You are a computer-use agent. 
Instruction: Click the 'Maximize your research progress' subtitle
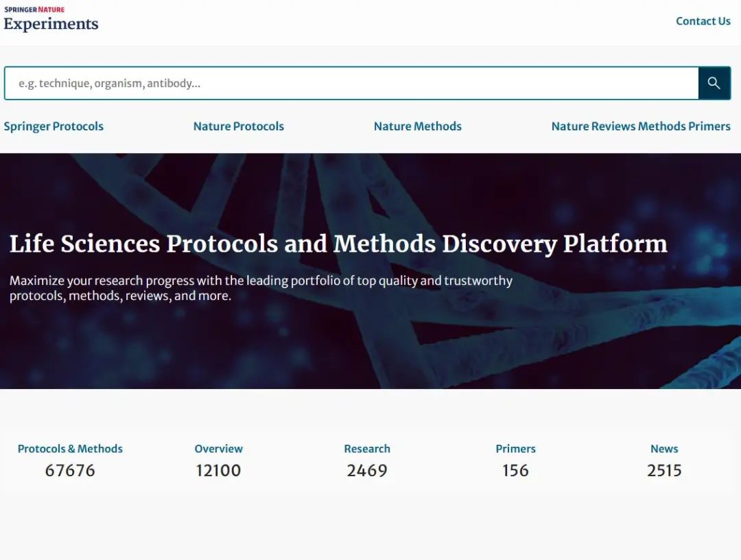tap(261, 288)
